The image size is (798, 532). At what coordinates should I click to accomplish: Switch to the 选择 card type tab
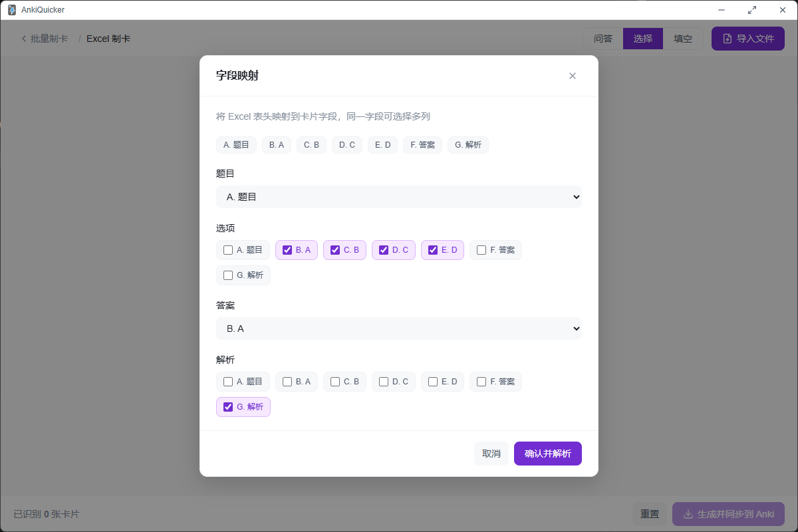(643, 39)
